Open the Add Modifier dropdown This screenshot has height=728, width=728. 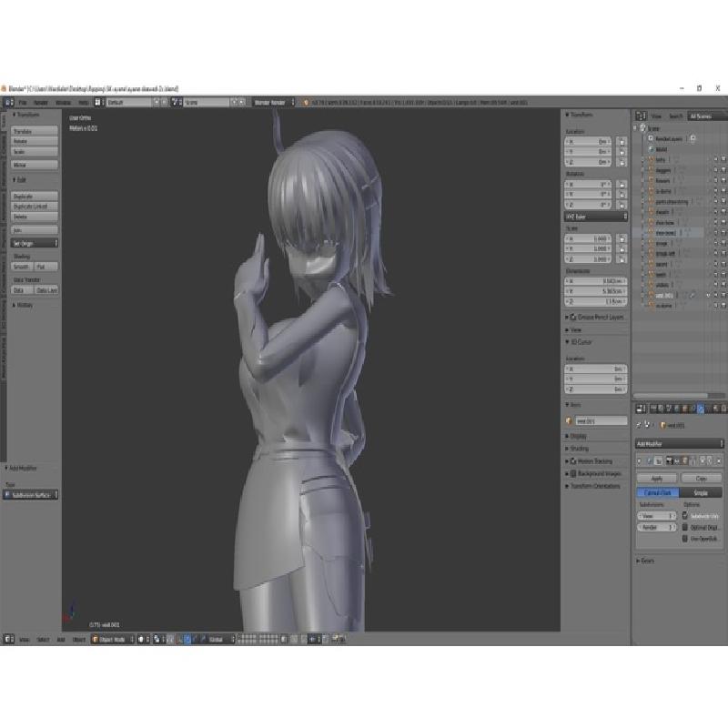coord(679,444)
